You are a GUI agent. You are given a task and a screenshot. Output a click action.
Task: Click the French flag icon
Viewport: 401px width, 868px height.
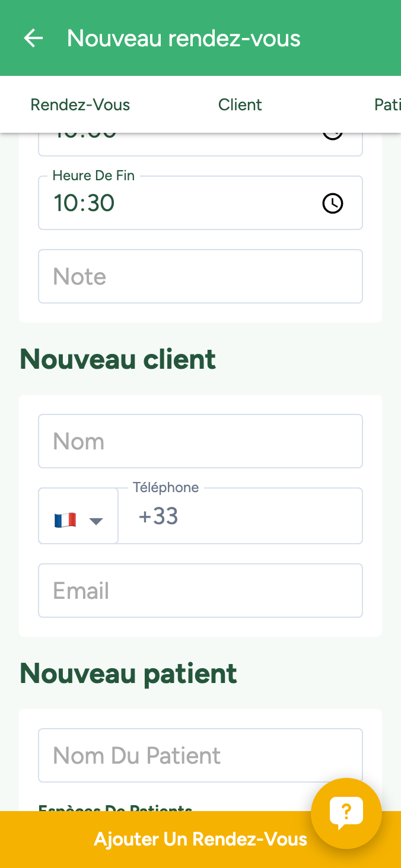point(65,521)
